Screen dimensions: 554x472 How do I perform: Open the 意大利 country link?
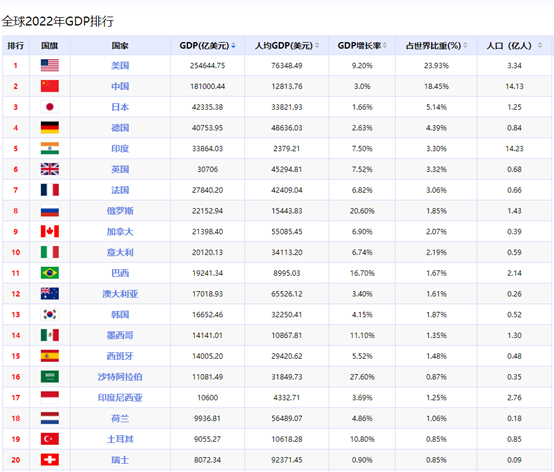pos(120,252)
